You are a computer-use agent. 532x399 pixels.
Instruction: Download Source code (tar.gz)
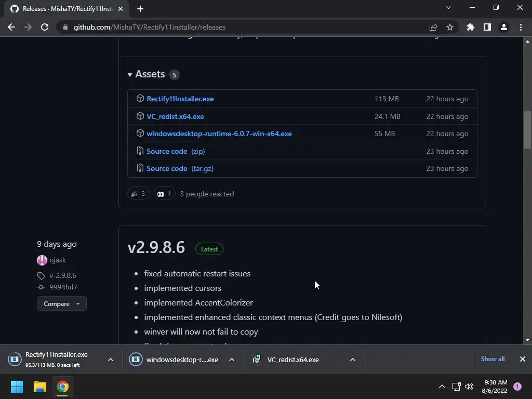[x=180, y=168]
